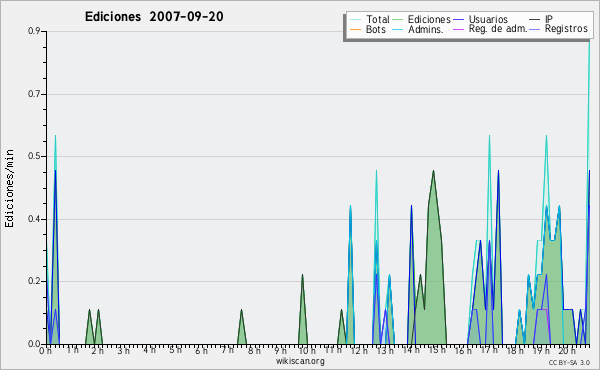The height and width of the screenshot is (370, 600).
Task: Click the '5 h' x-axis label
Action: tap(175, 350)
